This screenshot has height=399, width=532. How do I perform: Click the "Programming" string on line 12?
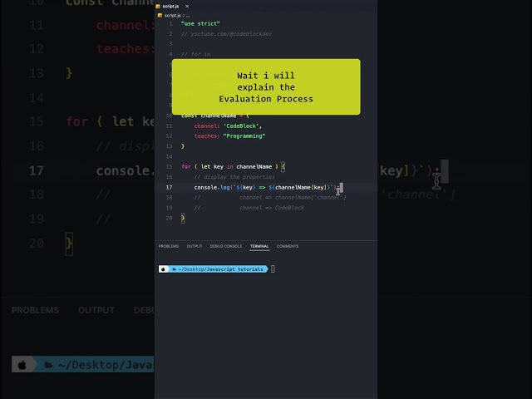tap(244, 136)
